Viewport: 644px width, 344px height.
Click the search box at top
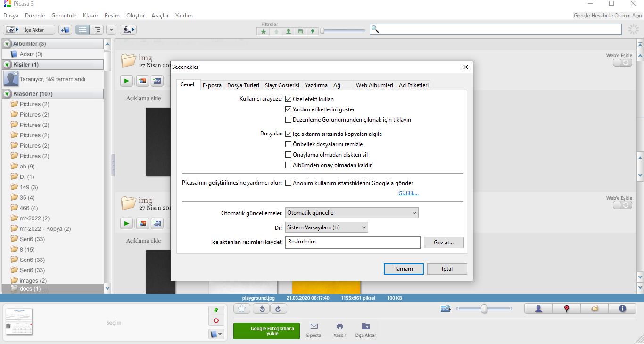tap(495, 29)
